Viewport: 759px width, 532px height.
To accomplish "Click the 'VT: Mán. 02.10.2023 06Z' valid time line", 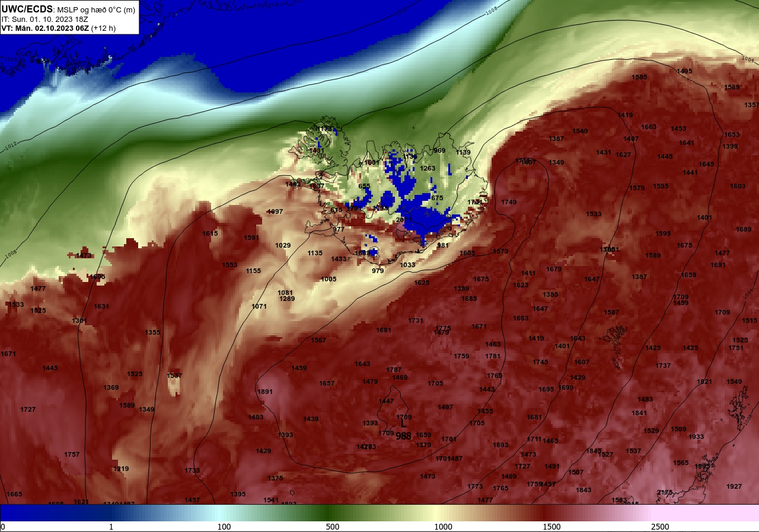I will [x=45, y=28].
